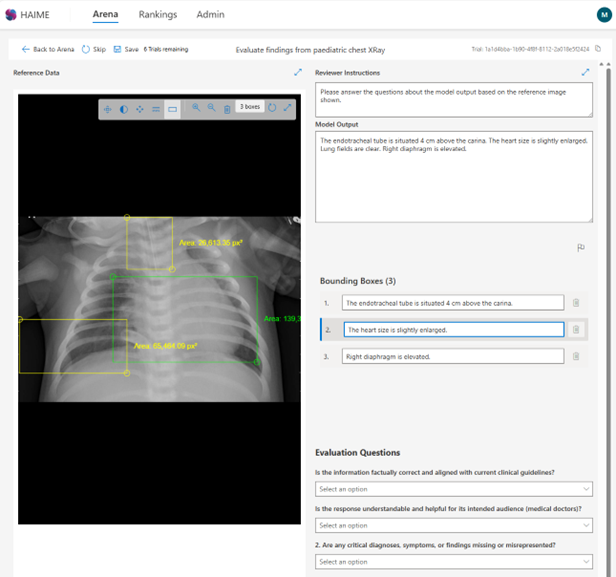Edit the heart size box label
The width and height of the screenshot is (616, 577).
pos(454,330)
